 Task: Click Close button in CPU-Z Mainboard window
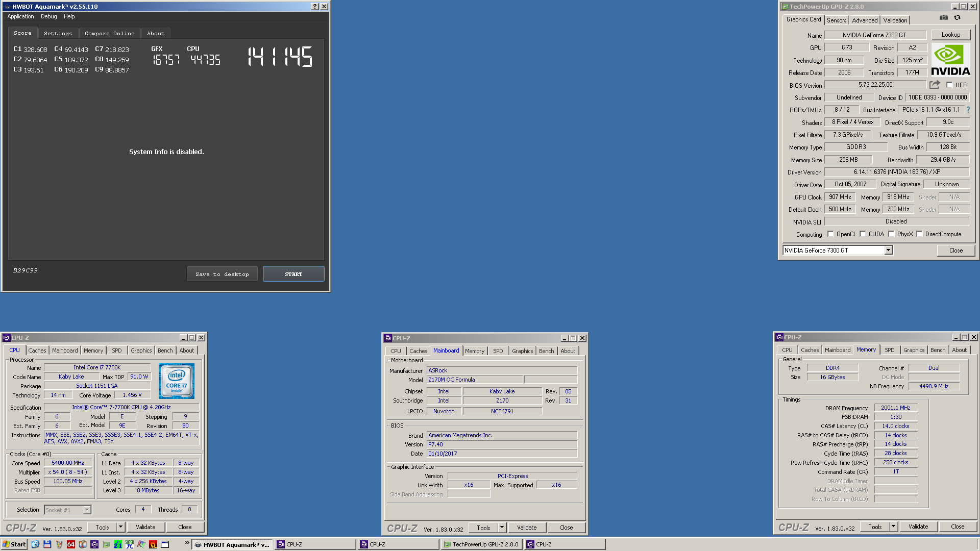pos(566,528)
